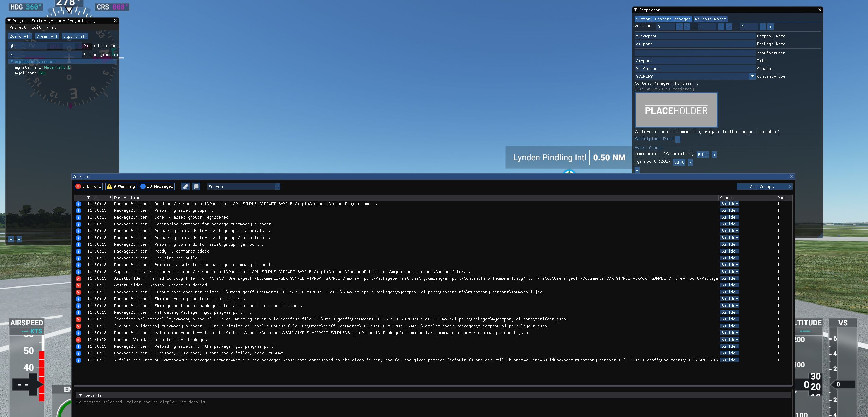Collapse the Details section in the Console
The image size is (868, 417).
[81, 395]
